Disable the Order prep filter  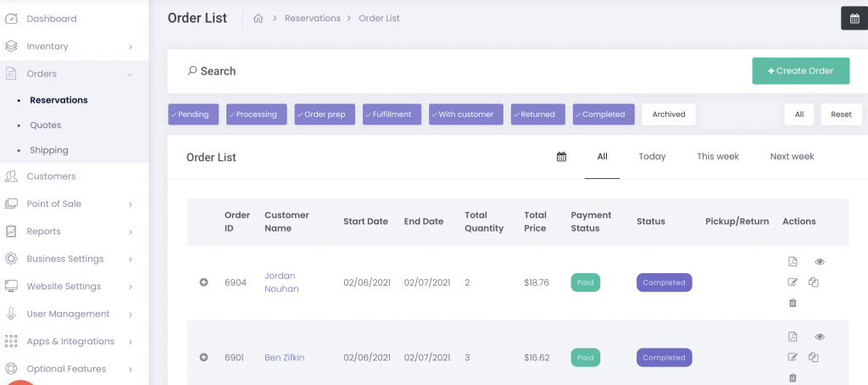click(325, 114)
